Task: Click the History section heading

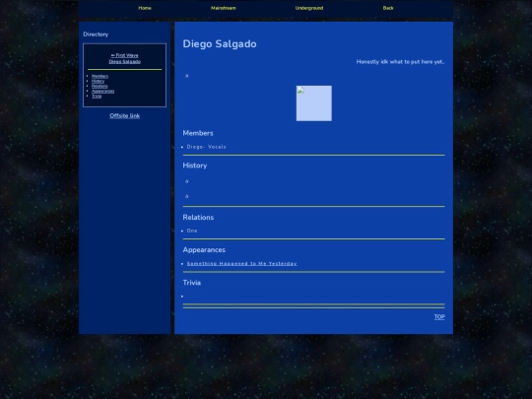Action: coord(195,166)
